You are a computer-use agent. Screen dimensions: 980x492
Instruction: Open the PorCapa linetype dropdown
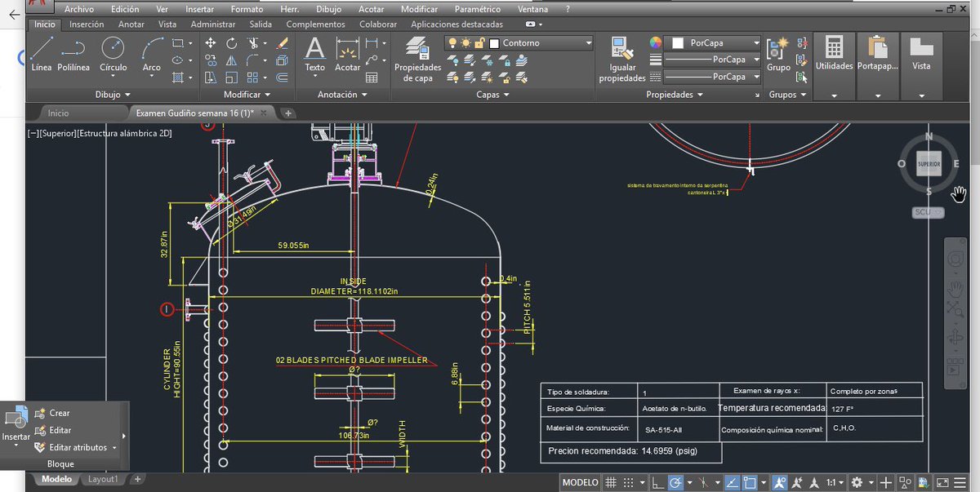pyautogui.click(x=757, y=77)
